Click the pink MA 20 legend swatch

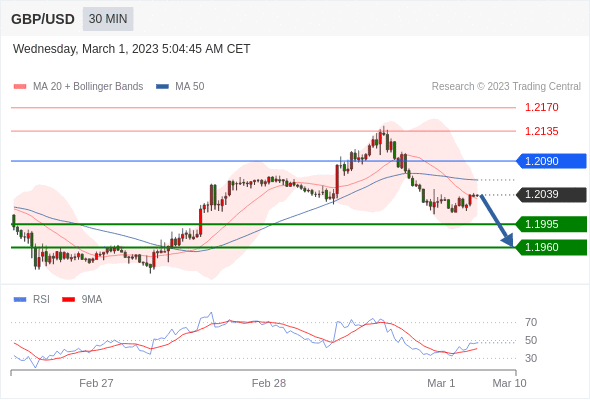point(20,87)
